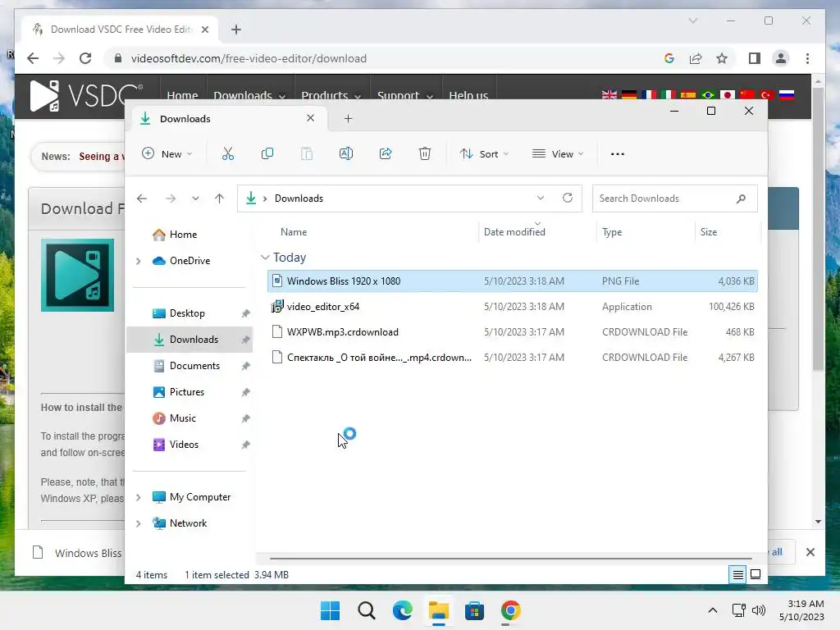
Task: Expand Network tree node
Action: point(138,523)
